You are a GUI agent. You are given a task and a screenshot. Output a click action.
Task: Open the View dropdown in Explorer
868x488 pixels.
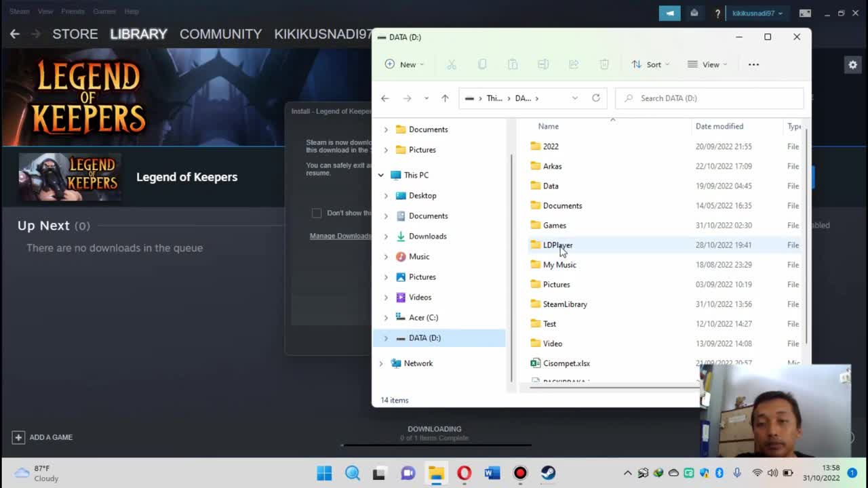[707, 64]
